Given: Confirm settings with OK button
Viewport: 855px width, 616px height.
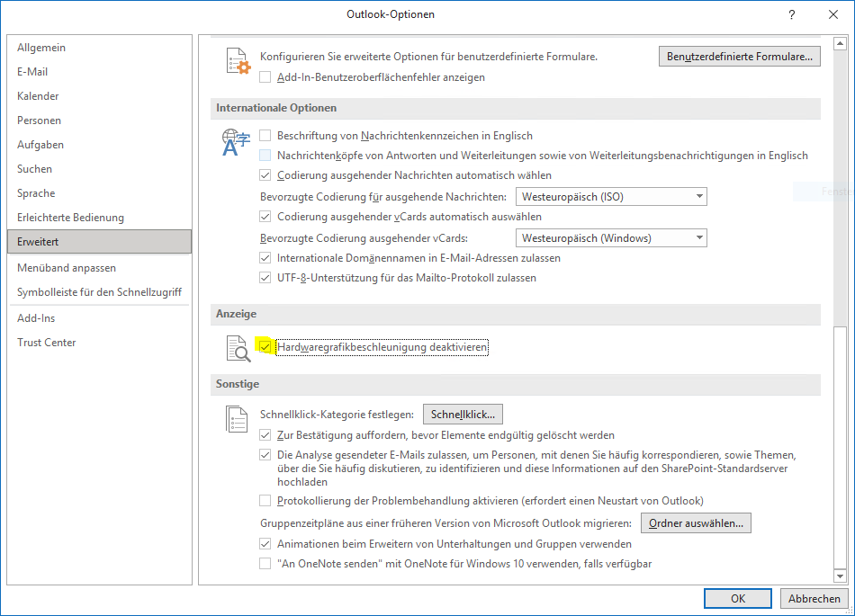Looking at the screenshot, I should (x=737, y=599).
